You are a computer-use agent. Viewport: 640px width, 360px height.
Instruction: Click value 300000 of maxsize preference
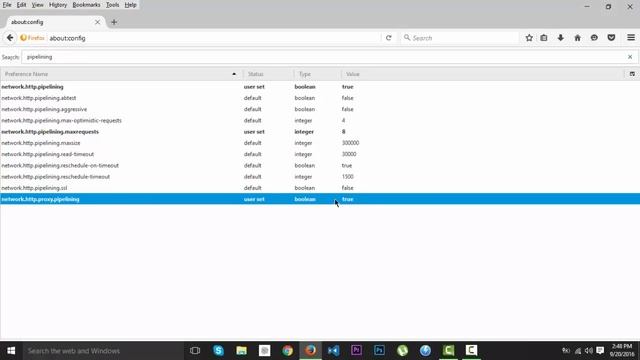pos(350,143)
